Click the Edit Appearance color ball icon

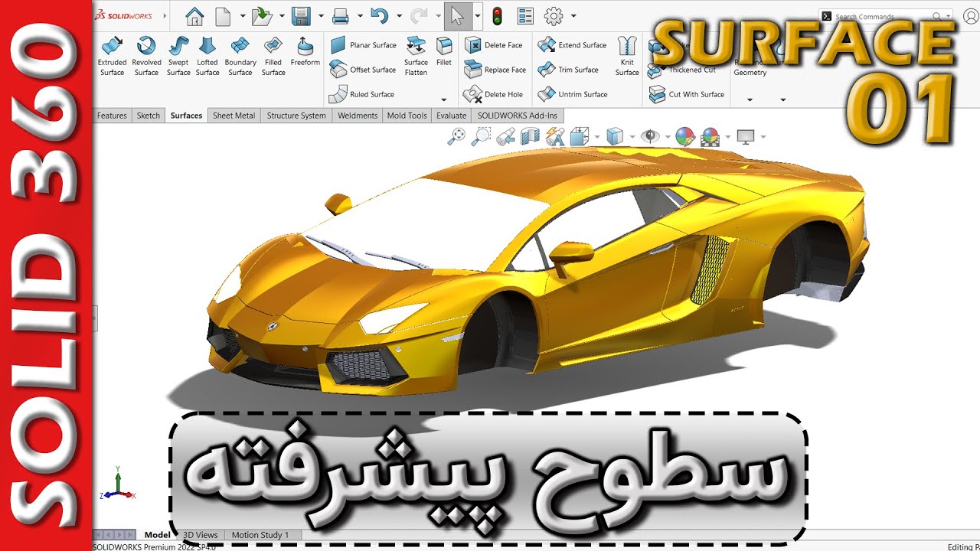684,137
